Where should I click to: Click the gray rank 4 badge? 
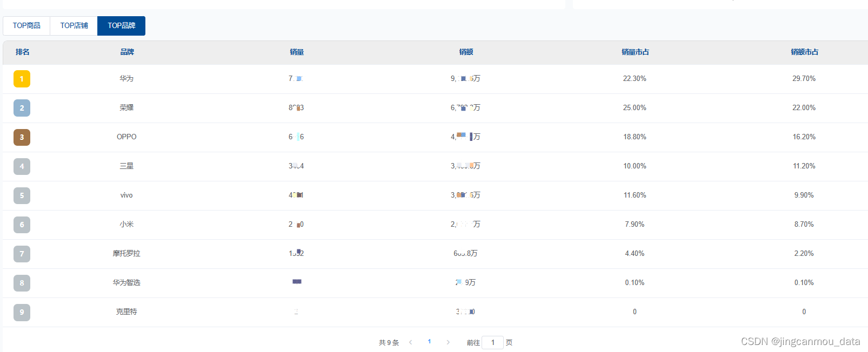click(x=22, y=166)
